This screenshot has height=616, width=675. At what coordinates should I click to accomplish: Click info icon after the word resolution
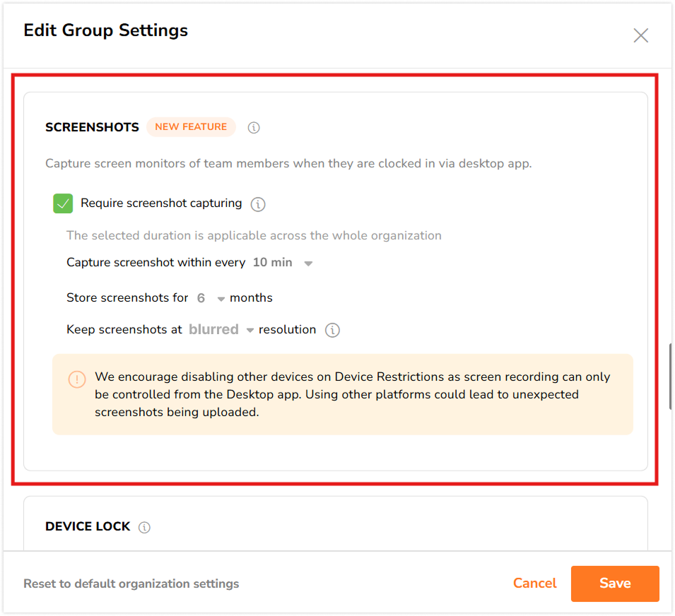(332, 331)
